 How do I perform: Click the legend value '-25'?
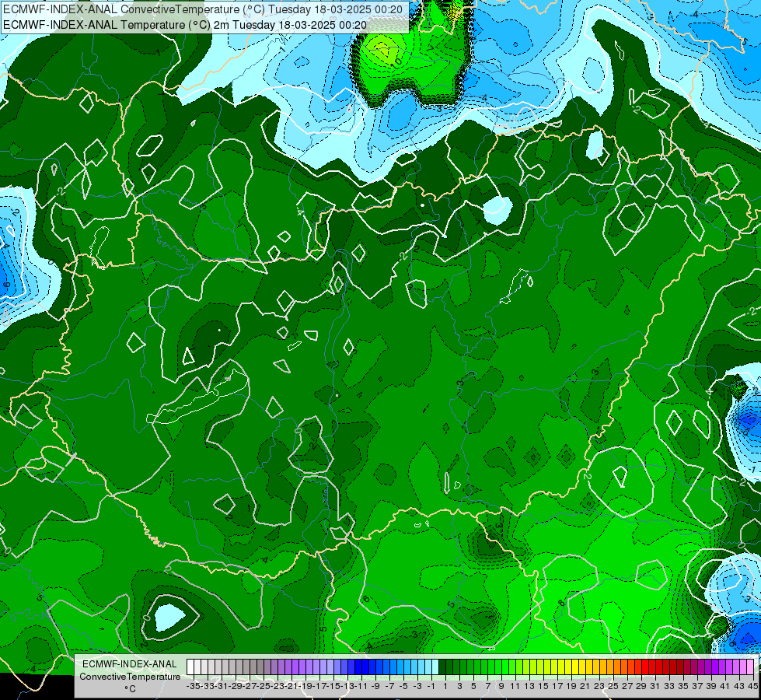point(265,686)
